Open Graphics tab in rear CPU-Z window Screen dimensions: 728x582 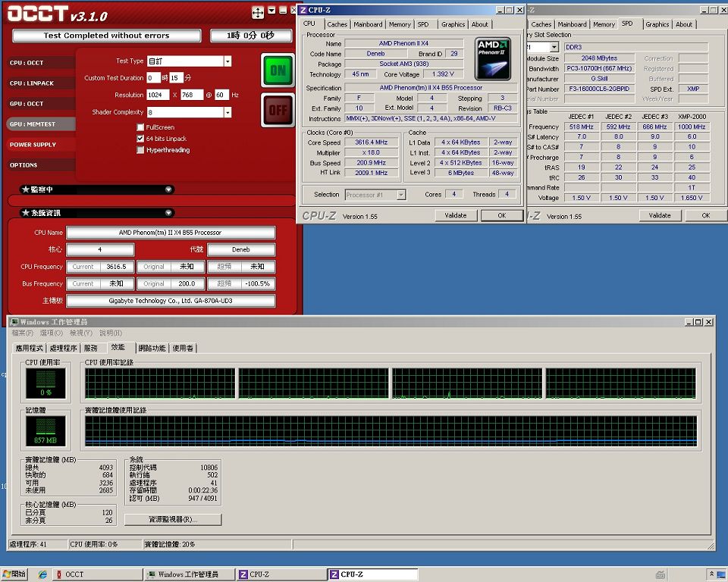click(657, 24)
